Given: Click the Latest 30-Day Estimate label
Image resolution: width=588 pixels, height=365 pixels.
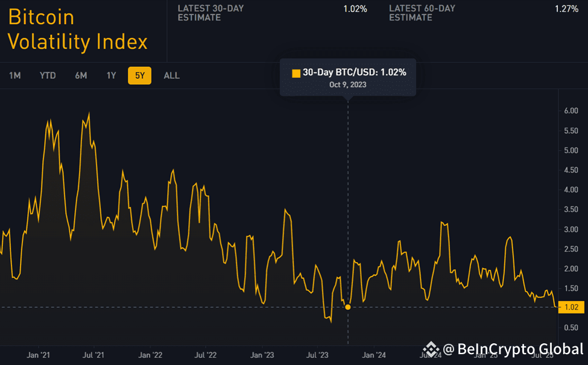Looking at the screenshot, I should [x=210, y=13].
